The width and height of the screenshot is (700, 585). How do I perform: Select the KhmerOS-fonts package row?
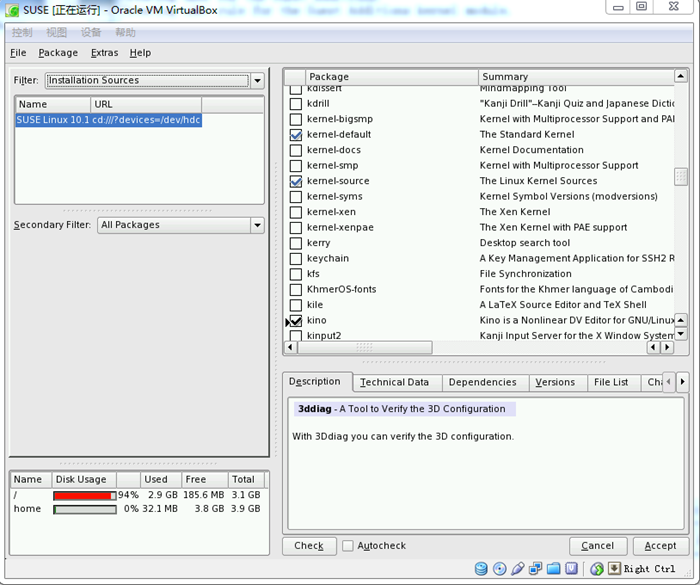coord(479,289)
